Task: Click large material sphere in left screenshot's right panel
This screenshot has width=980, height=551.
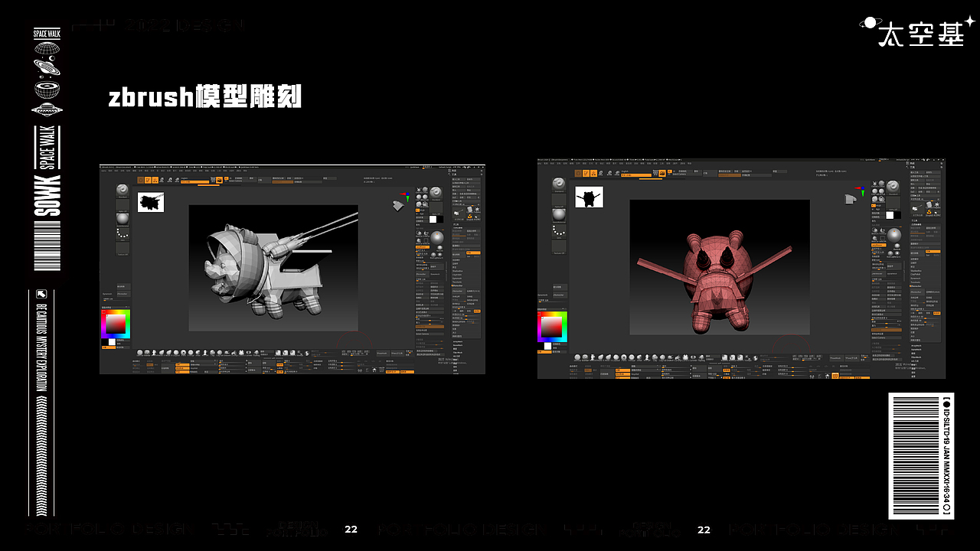Action: [x=437, y=238]
